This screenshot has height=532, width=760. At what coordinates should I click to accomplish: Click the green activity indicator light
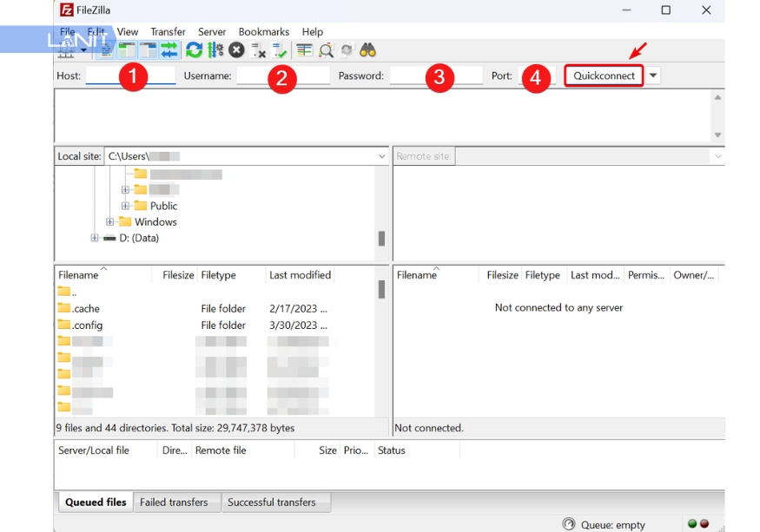(692, 523)
